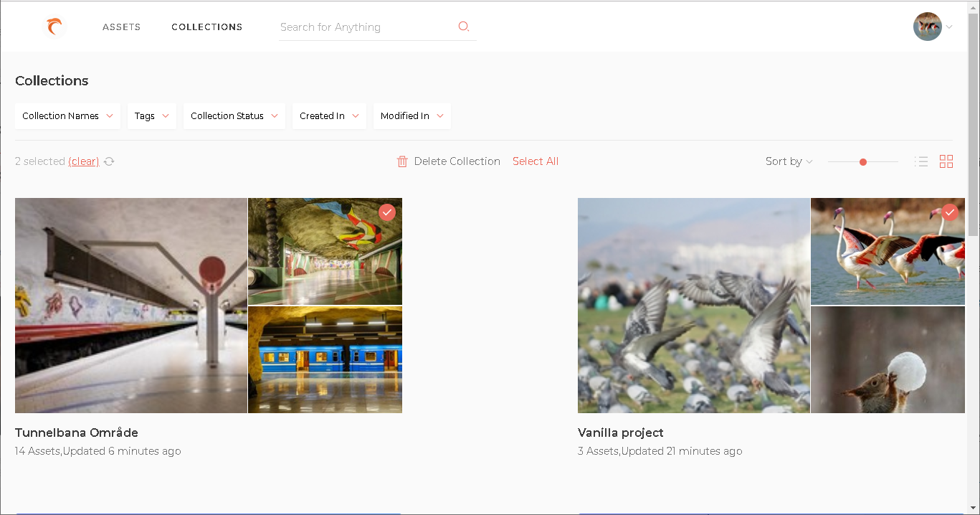Viewport: 980px width, 515px height.
Task: Open the Tunnelbana Område collection title
Action: [77, 433]
